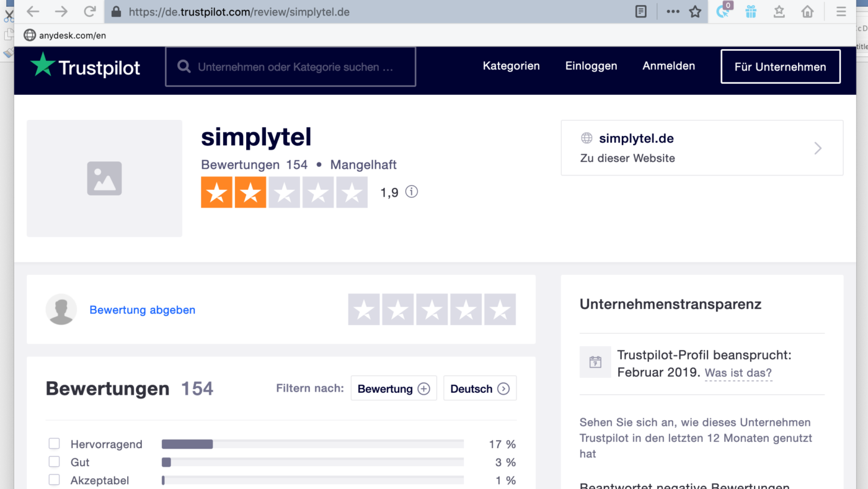The width and height of the screenshot is (868, 489).
Task: Click the TrustScore info icon beside 1,9
Action: coord(411,192)
